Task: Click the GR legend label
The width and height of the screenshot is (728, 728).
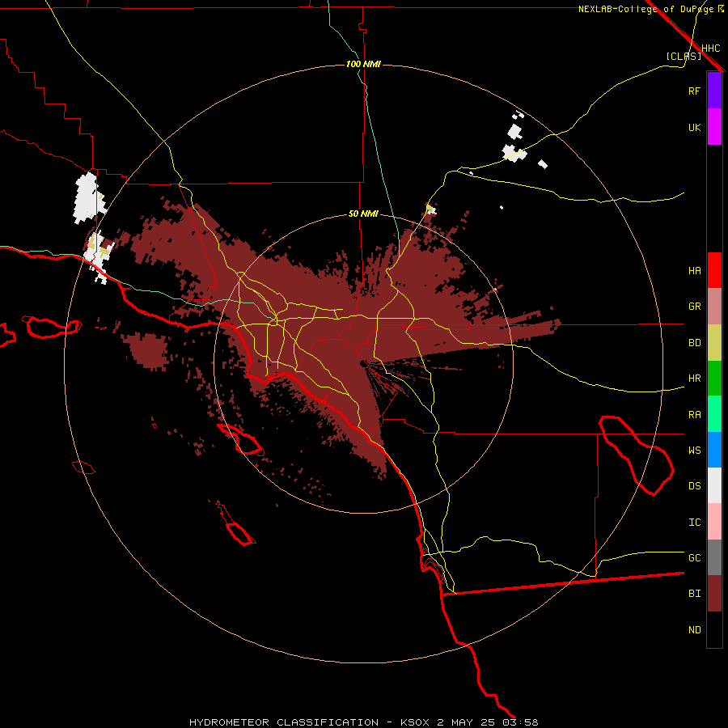Action: click(694, 307)
